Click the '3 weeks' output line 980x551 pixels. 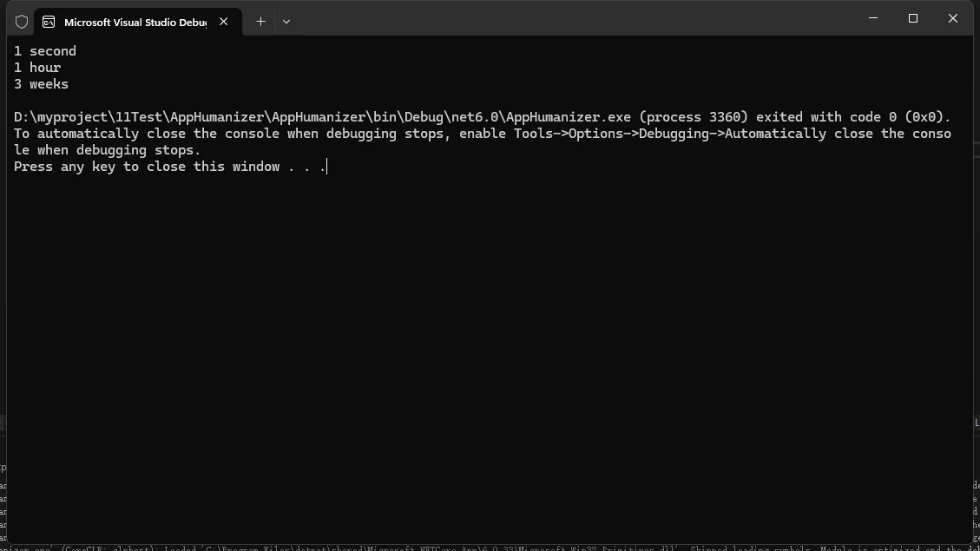[x=41, y=84]
